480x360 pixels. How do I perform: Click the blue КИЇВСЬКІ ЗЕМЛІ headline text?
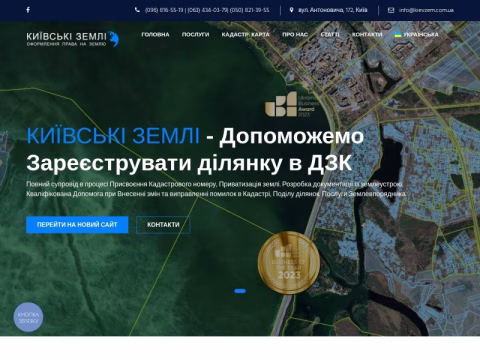pos(113,136)
